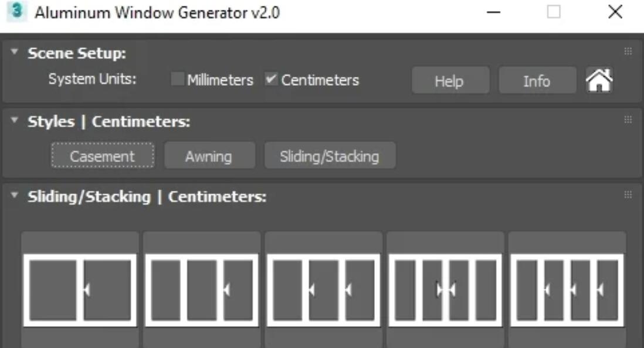644x348 pixels.
Task: Open the Info button
Action: [x=537, y=81]
